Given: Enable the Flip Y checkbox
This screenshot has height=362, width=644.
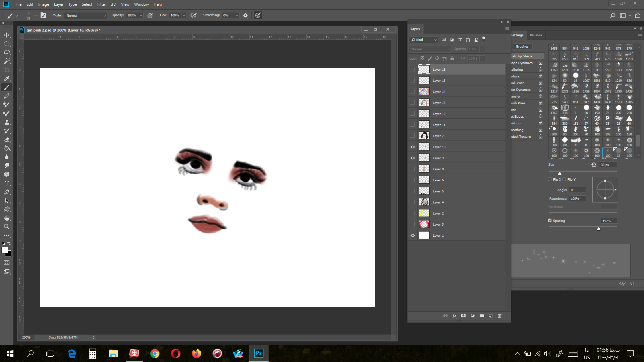Looking at the screenshot, I should click(x=564, y=179).
